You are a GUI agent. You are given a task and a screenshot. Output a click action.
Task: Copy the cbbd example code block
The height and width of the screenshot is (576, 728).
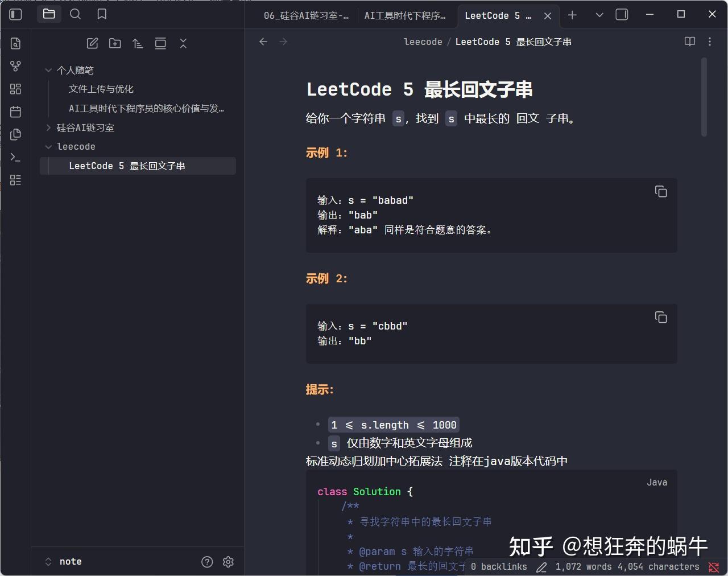(661, 318)
